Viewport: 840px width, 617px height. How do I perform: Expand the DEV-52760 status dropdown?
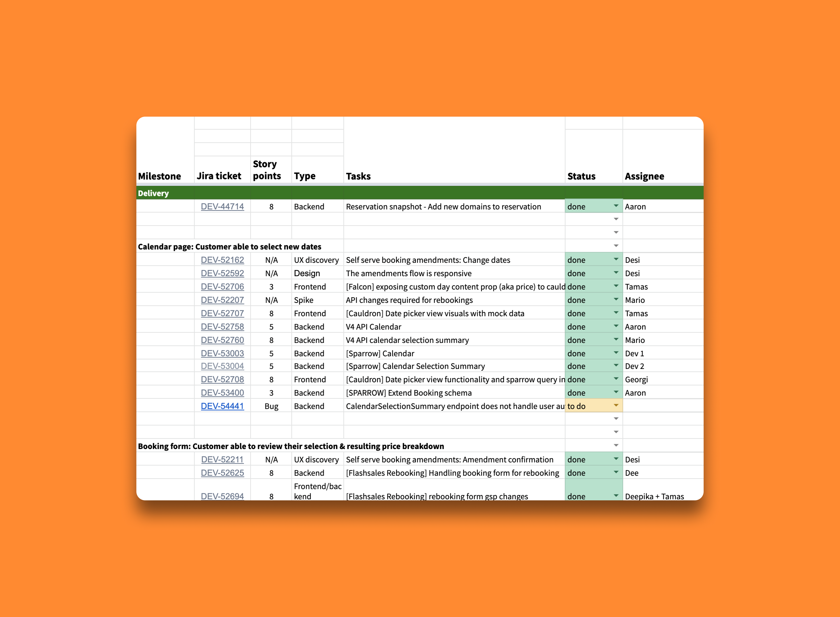(616, 339)
